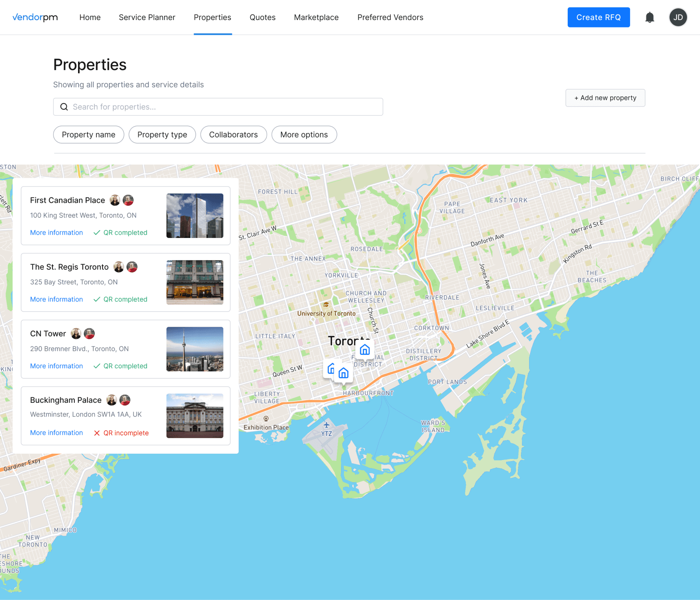Click the CN Tower photo thumbnail
This screenshot has height=600, width=700.
195,349
